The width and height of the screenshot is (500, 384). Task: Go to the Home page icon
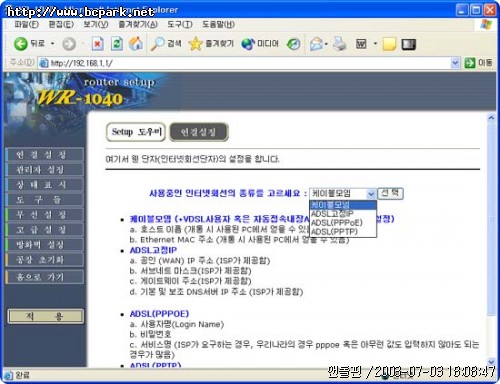[x=136, y=44]
